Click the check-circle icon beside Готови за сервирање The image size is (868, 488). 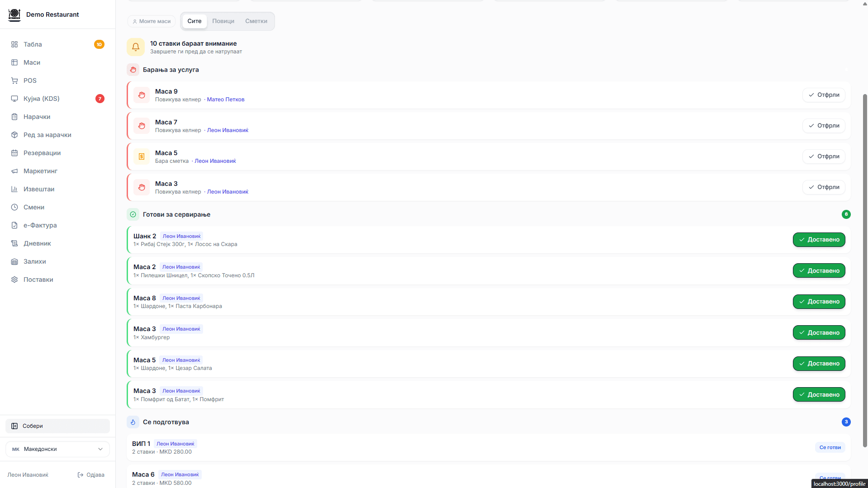click(x=133, y=214)
